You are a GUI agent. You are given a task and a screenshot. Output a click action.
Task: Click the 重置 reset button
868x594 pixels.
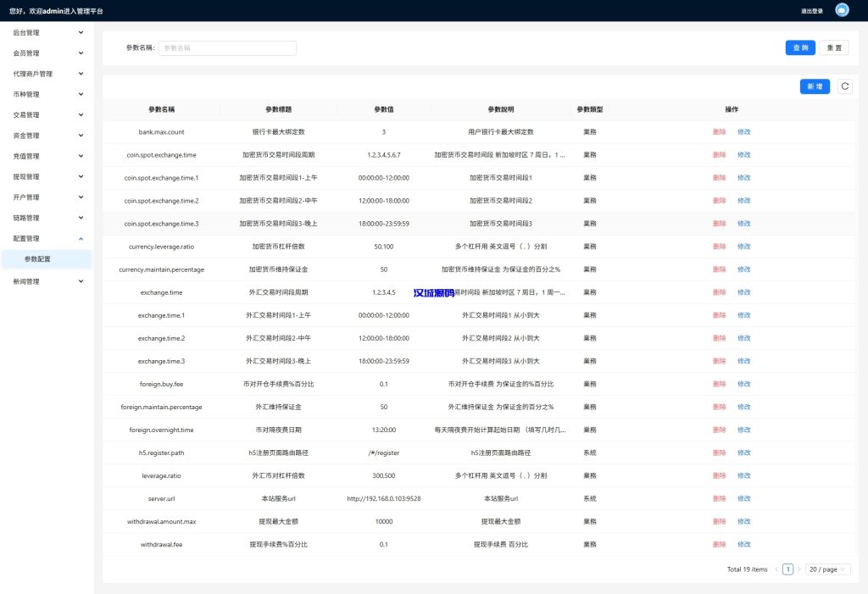(x=833, y=47)
